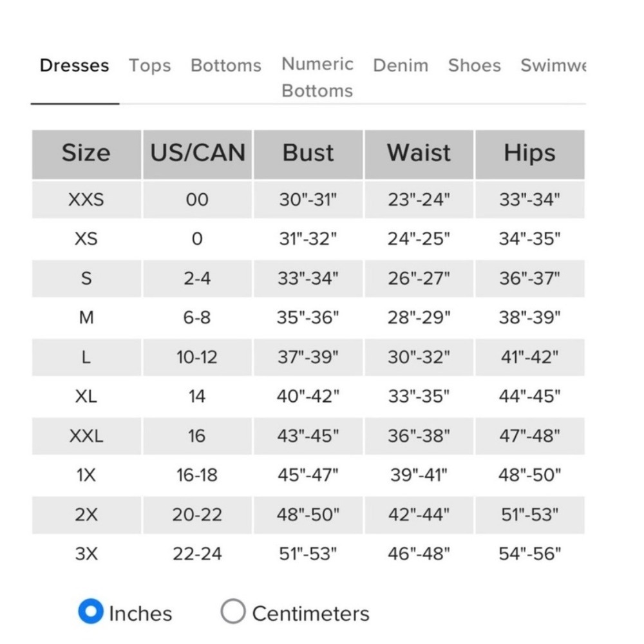Switch to the Tops tab
The height and width of the screenshot is (644, 644).
[149, 66]
